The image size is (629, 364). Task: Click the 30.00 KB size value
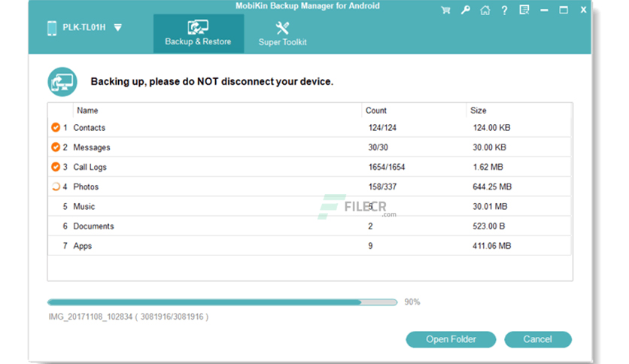[489, 147]
